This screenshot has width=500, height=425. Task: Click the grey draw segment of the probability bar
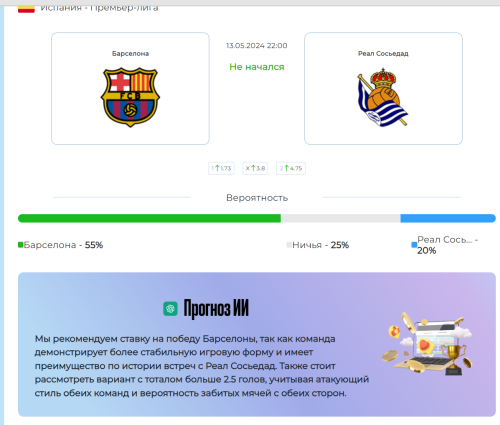click(341, 218)
